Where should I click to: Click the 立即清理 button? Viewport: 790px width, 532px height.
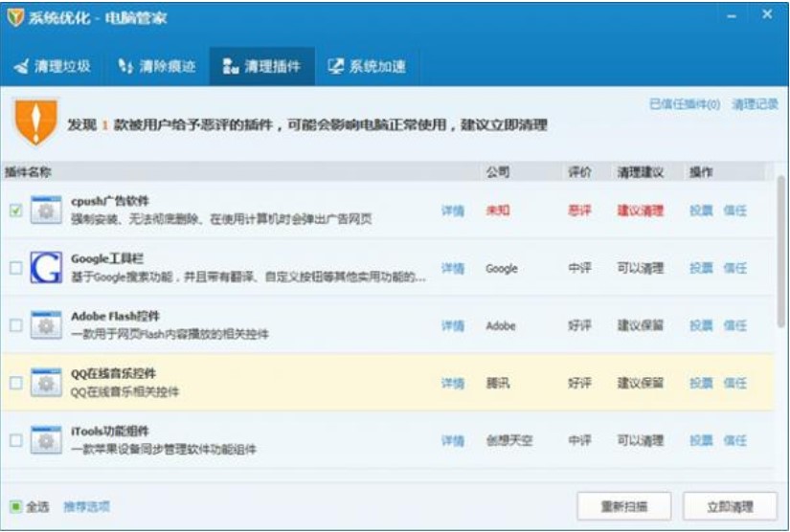click(730, 506)
